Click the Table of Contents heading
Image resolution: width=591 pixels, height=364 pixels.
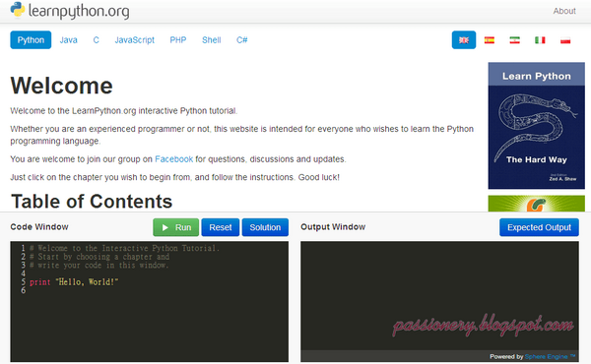tap(92, 202)
